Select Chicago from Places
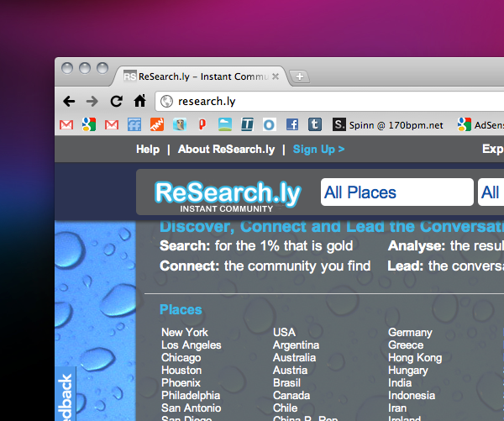This screenshot has width=504, height=421. coord(181,358)
